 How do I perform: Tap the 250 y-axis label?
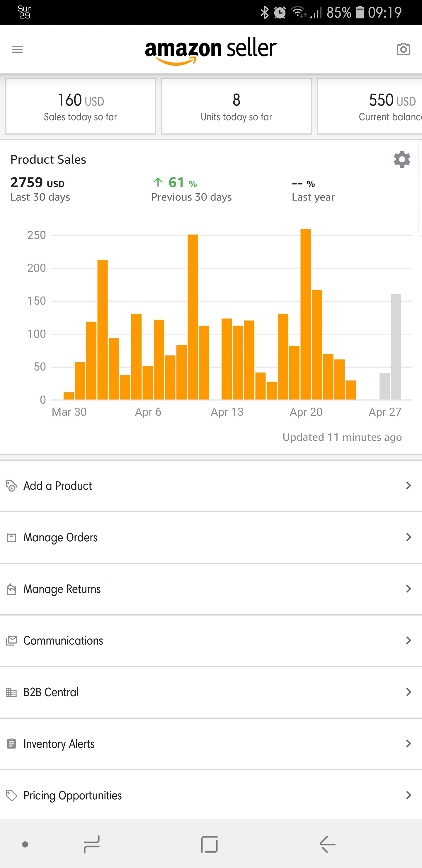pos(36,235)
